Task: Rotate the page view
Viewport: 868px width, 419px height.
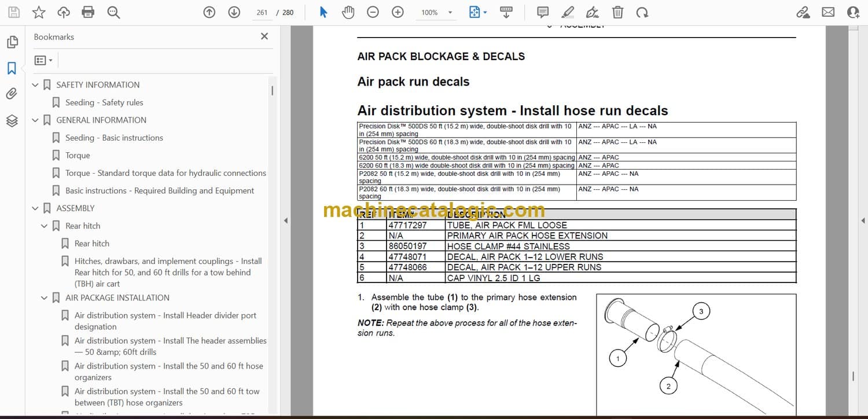Action: coord(642,12)
